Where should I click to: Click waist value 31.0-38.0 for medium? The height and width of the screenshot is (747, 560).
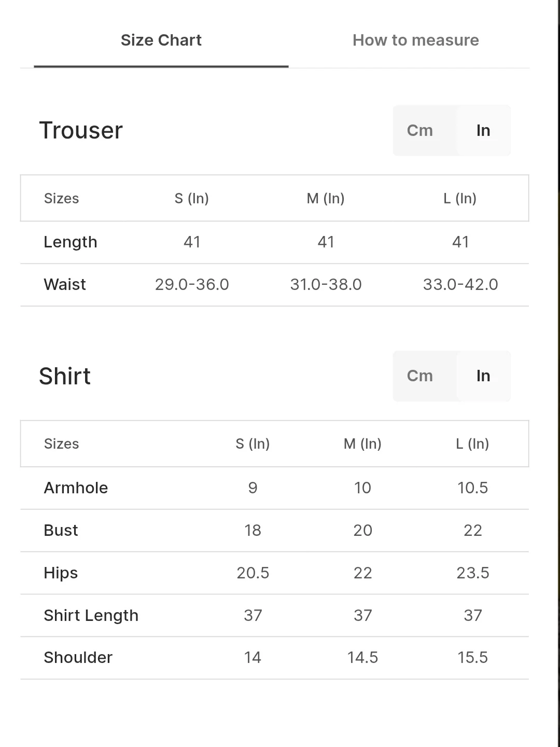pos(326,284)
